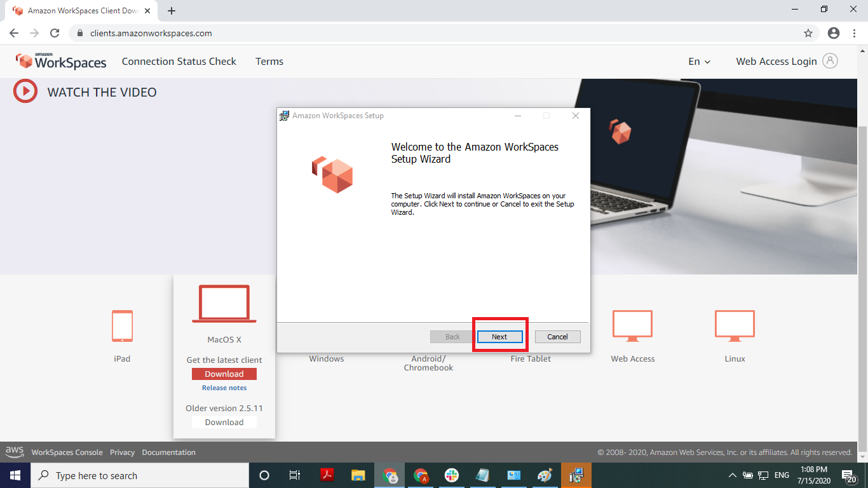Show hidden system tray icons
The width and height of the screenshot is (868, 488).
(x=732, y=475)
